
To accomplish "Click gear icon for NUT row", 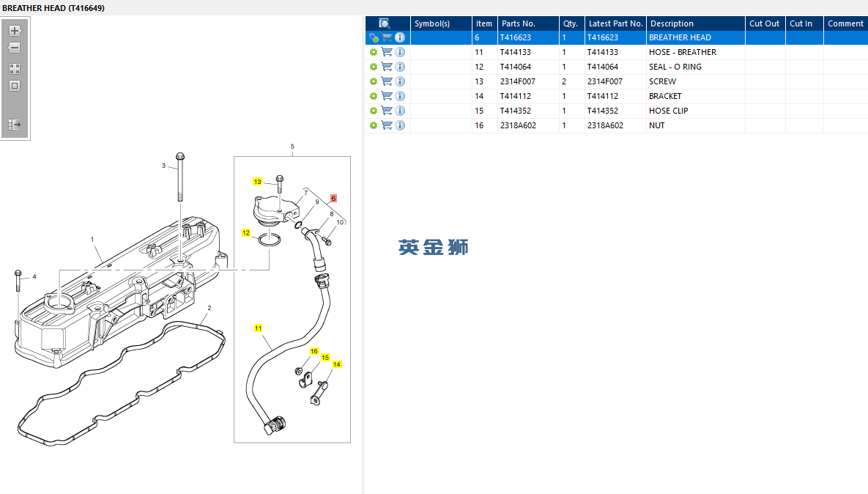I will click(374, 126).
